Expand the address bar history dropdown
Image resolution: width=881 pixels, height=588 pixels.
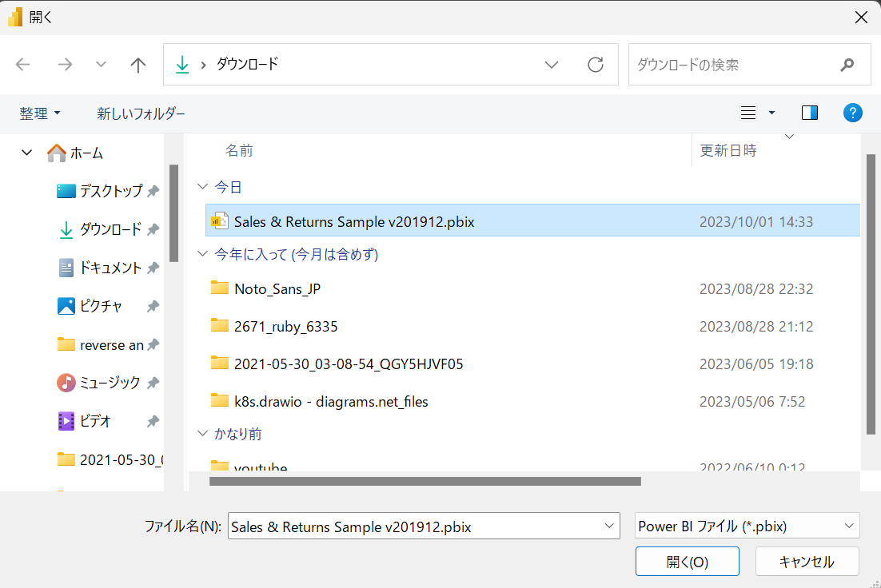tap(552, 64)
